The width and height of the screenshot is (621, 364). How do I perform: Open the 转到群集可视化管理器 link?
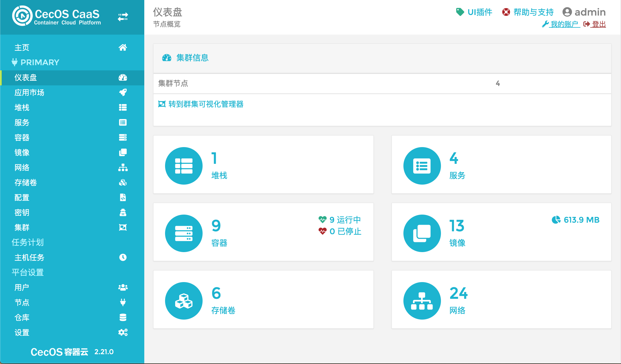pyautogui.click(x=205, y=104)
